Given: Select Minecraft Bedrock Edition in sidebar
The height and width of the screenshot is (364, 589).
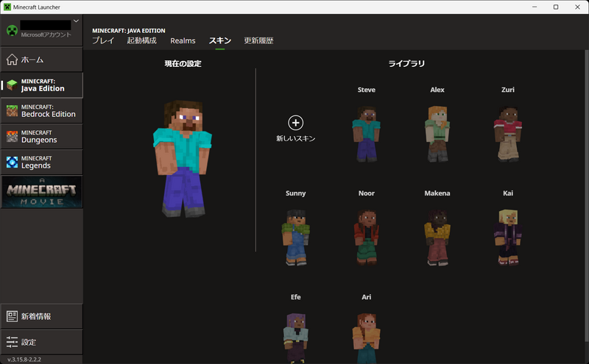Looking at the screenshot, I should [41, 111].
